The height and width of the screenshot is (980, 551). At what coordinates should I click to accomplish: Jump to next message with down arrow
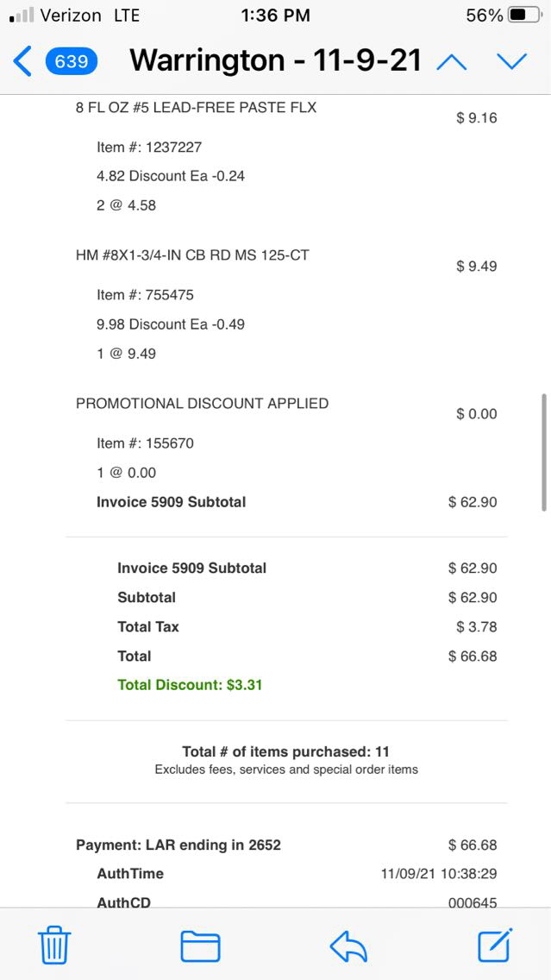click(511, 61)
